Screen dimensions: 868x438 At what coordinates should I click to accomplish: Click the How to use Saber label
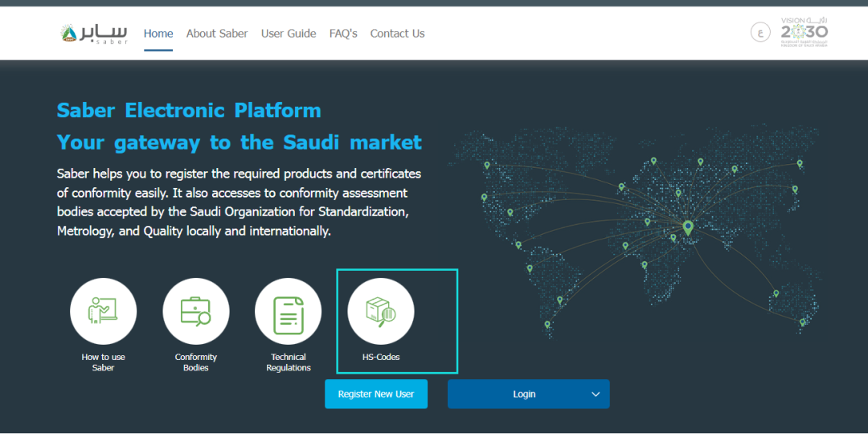click(x=103, y=362)
